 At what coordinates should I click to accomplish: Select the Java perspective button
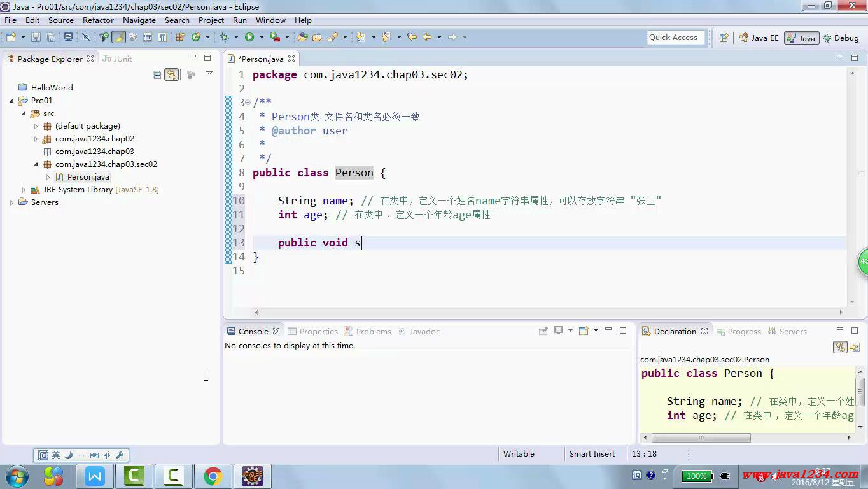[x=801, y=38]
